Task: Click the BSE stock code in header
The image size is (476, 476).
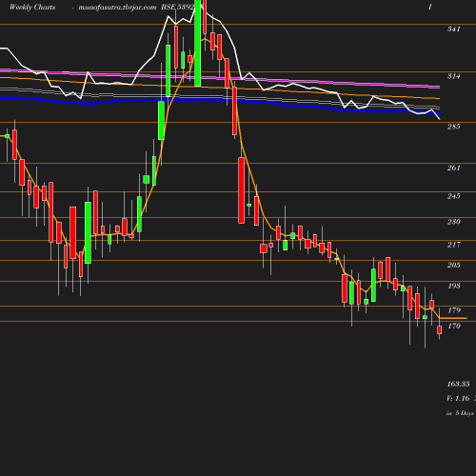Action: 177,8
